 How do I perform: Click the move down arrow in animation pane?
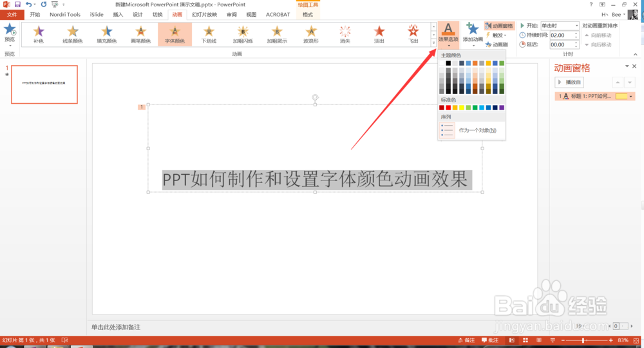[x=630, y=82]
